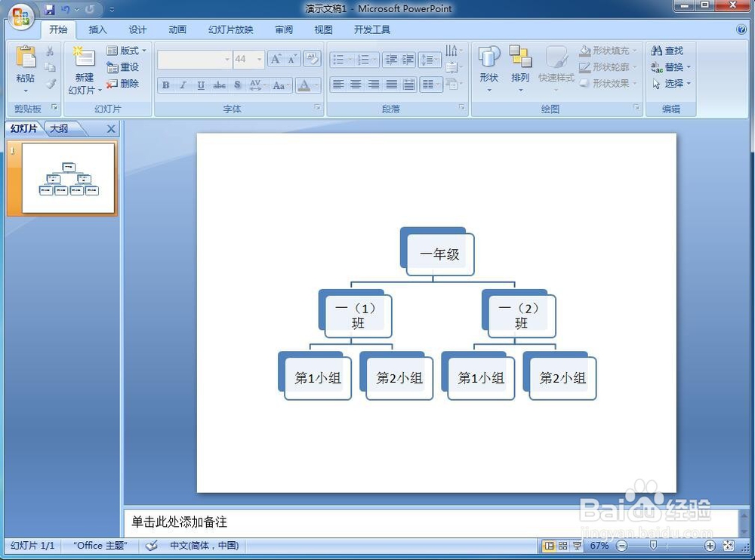Toggle bold formatting
The height and width of the screenshot is (560, 755).
(x=165, y=85)
